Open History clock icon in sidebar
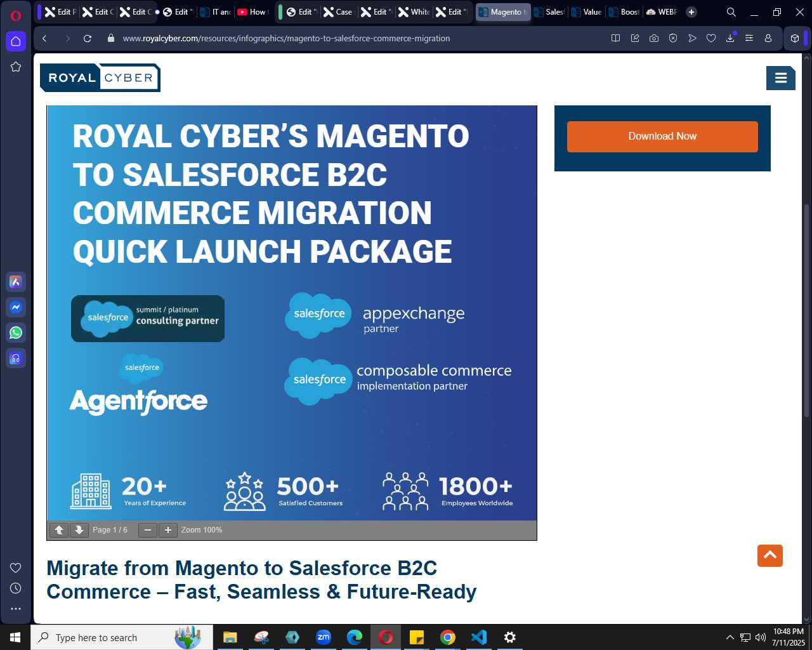This screenshot has height=650, width=812. 16,588
